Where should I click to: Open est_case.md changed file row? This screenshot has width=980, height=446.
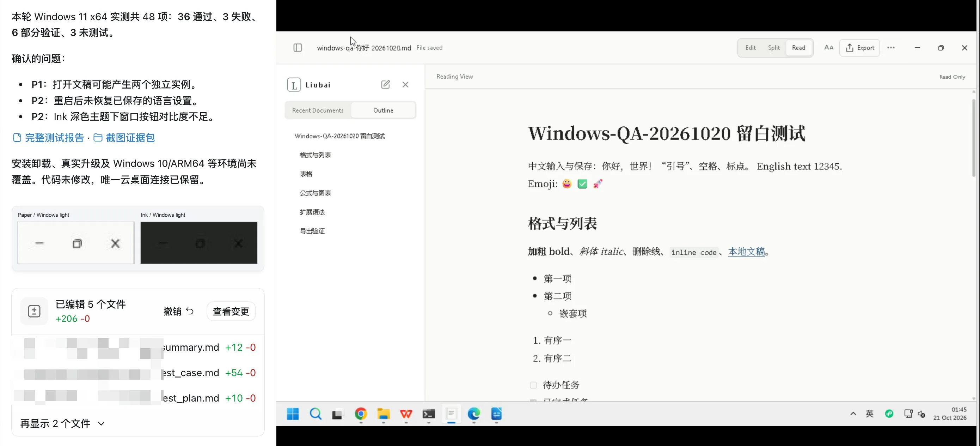[138, 373]
